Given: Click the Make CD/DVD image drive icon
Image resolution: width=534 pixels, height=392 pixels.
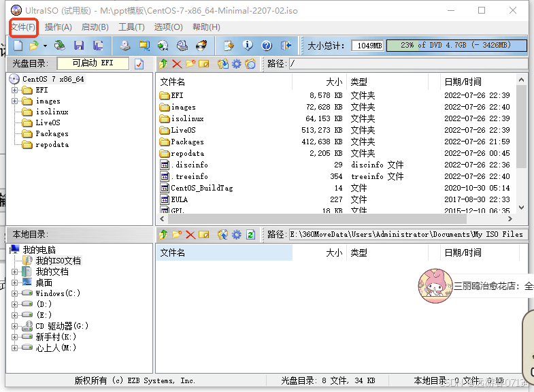Looking at the screenshot, I should pyautogui.click(x=125, y=46).
